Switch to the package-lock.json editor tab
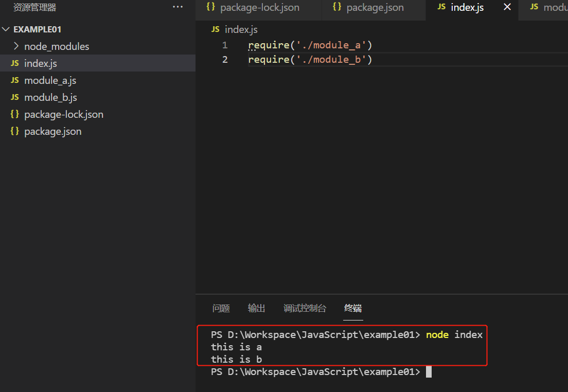The width and height of the screenshot is (568, 392). click(x=259, y=8)
